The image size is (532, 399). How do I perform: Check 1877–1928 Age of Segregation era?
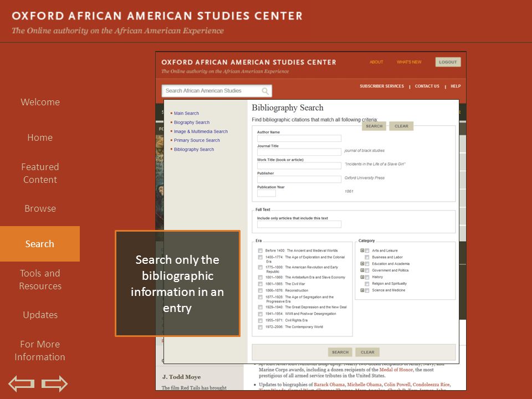(x=260, y=297)
